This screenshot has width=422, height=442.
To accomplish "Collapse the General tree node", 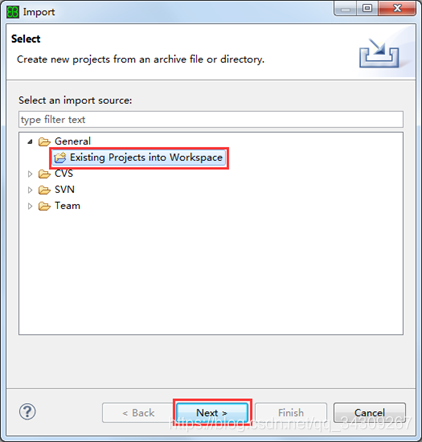I will pyautogui.click(x=30, y=142).
